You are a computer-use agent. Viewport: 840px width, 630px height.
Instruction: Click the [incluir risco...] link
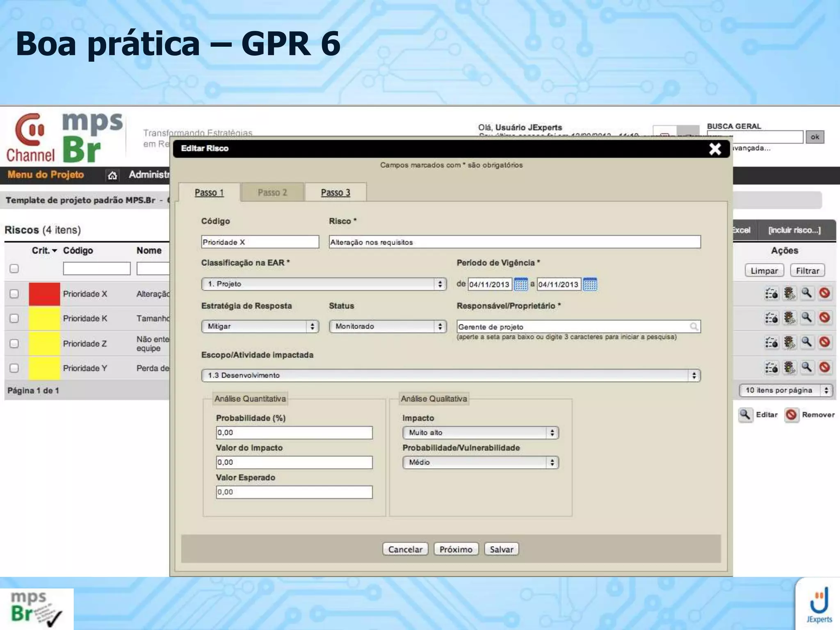point(794,230)
